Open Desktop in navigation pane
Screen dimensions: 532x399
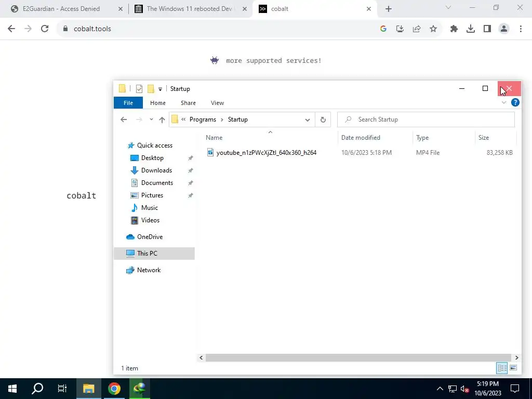click(152, 158)
